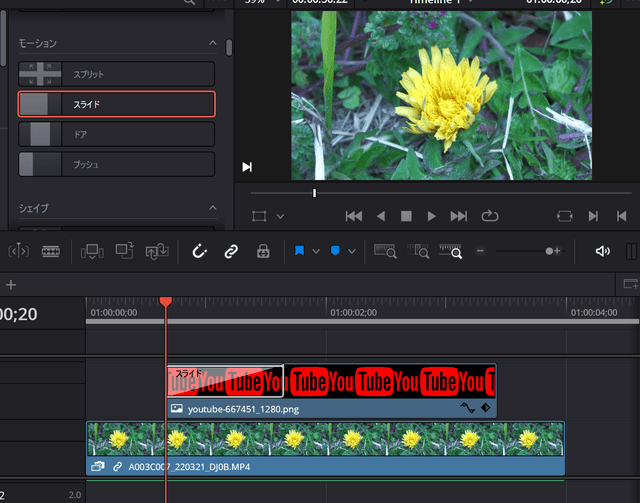Screen dimensions: 640x503
Task: Click replace clip icon
Action: coord(157,251)
